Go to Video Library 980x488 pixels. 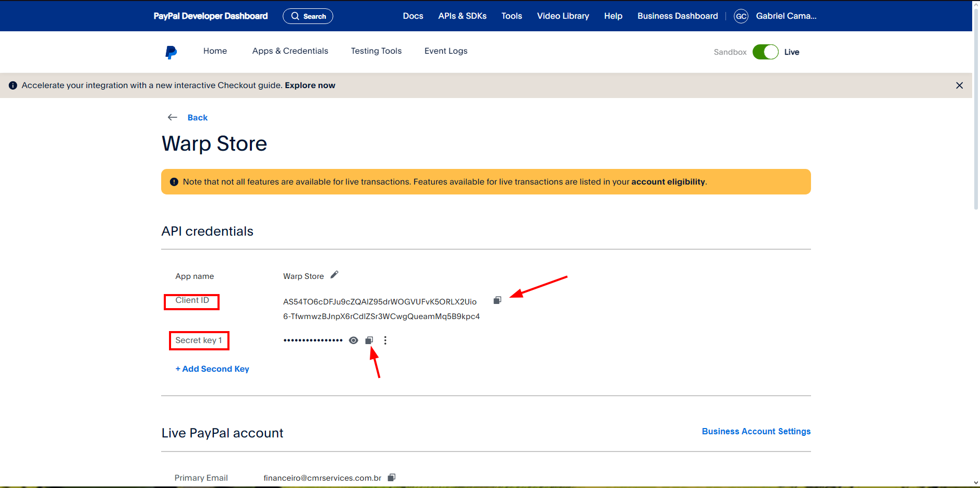point(563,16)
